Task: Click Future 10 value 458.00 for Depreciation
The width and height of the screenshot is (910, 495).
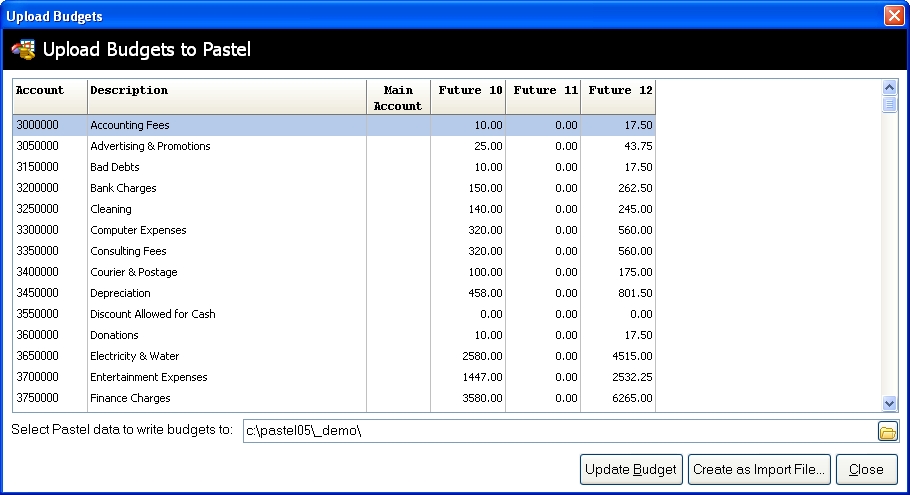Action: pos(485,293)
